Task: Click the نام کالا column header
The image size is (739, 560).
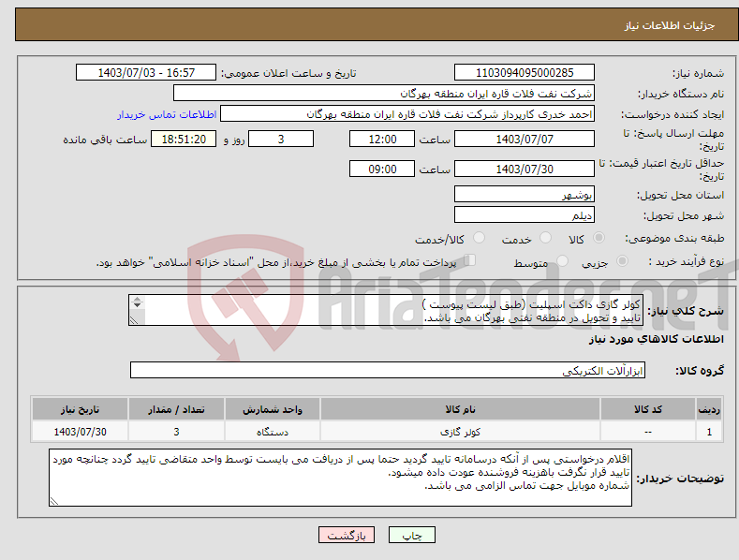Action: [460, 409]
